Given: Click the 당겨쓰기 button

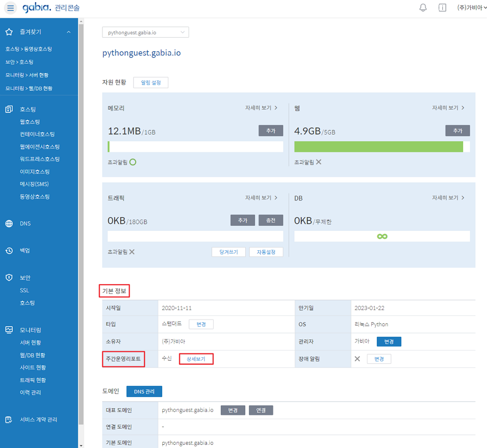Looking at the screenshot, I should (229, 252).
